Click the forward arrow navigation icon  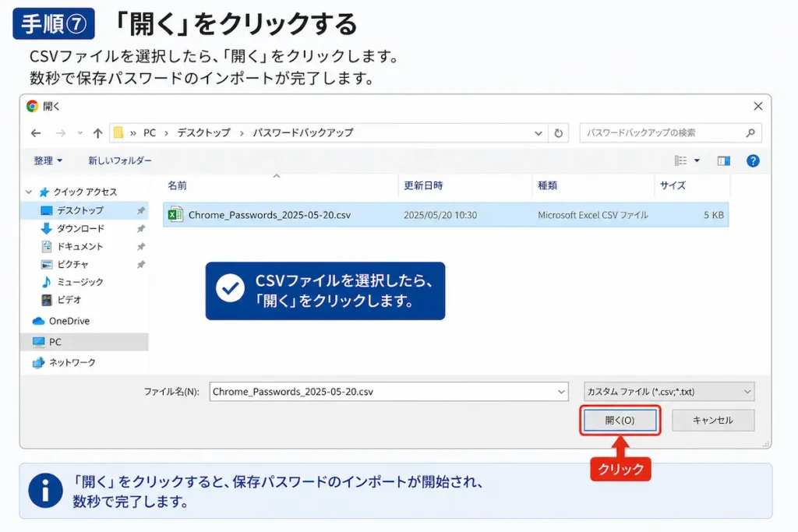tap(61, 133)
